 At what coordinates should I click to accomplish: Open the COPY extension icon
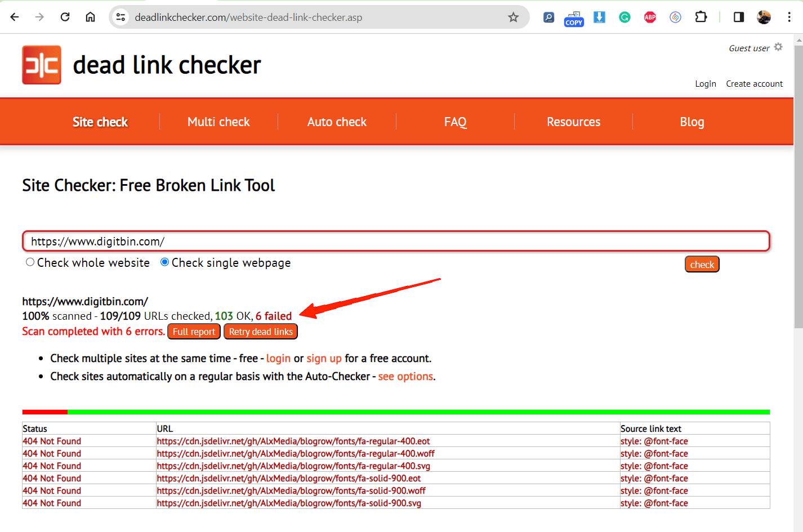(x=574, y=19)
